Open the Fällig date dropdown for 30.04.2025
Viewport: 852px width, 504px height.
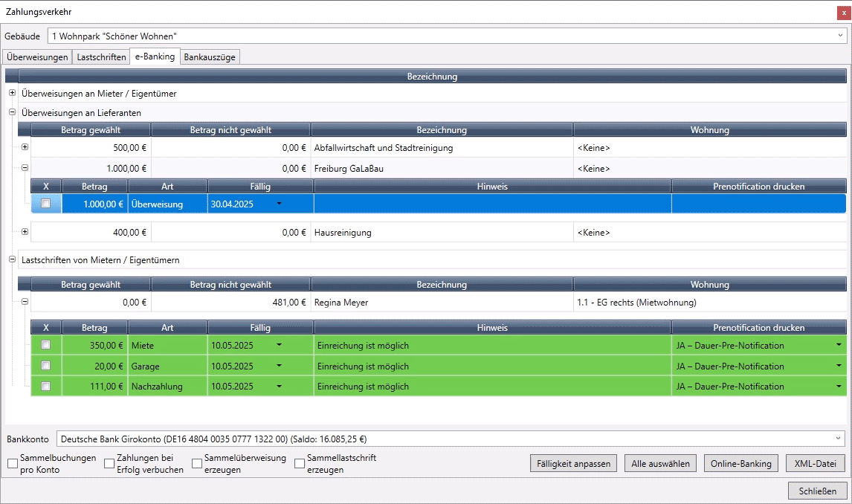click(280, 204)
